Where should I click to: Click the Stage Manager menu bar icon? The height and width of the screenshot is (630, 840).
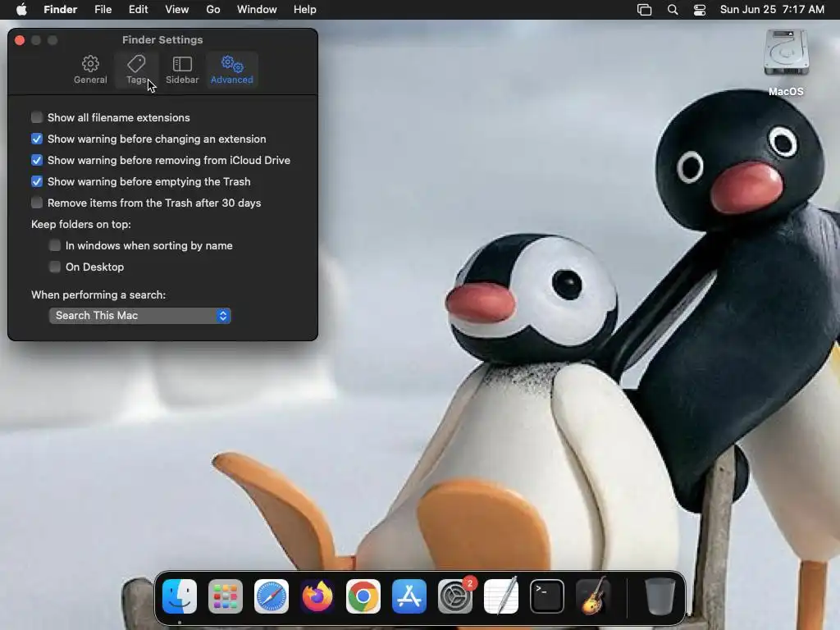[645, 10]
